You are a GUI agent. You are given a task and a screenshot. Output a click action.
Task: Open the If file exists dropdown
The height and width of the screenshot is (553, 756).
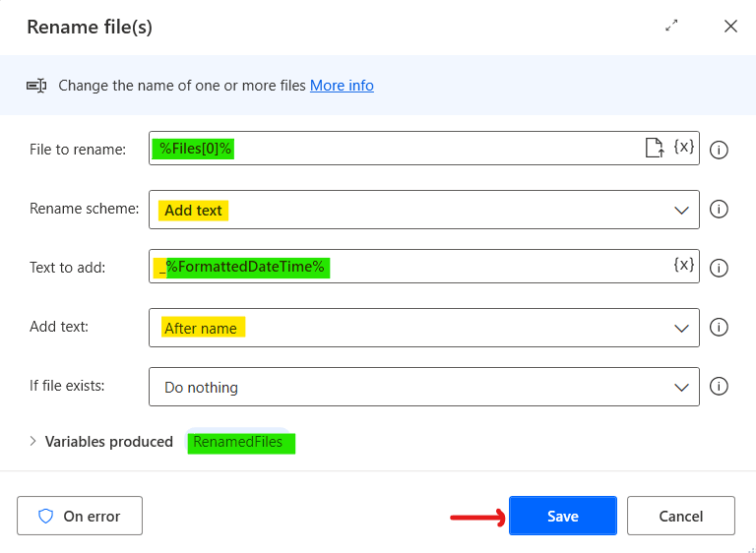(423, 387)
